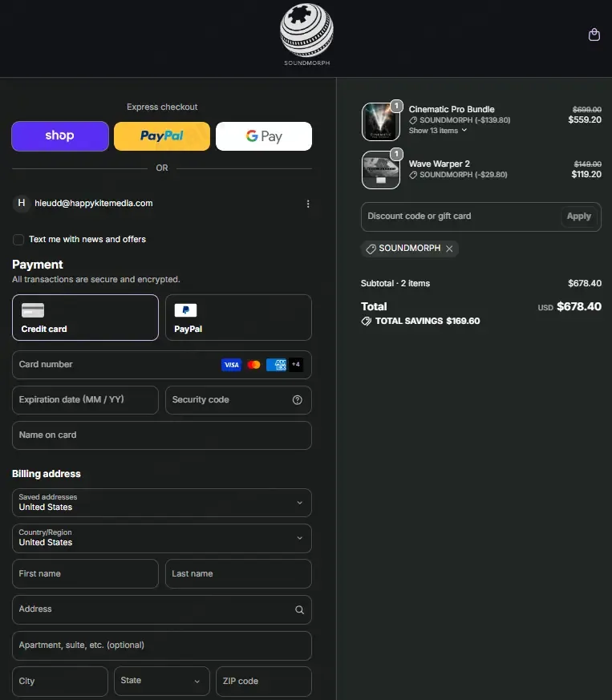
Task: Click the Billing address heading
Action: 47,474
